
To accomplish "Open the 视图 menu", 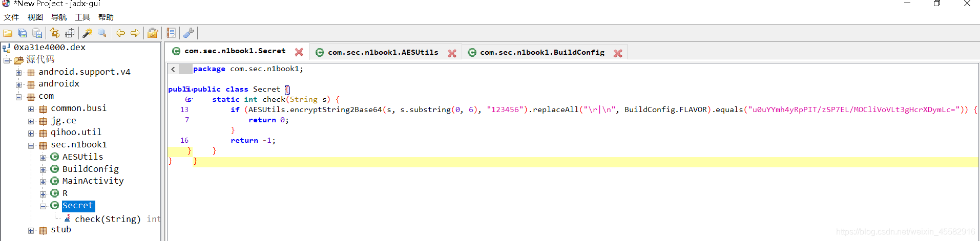I will (35, 17).
